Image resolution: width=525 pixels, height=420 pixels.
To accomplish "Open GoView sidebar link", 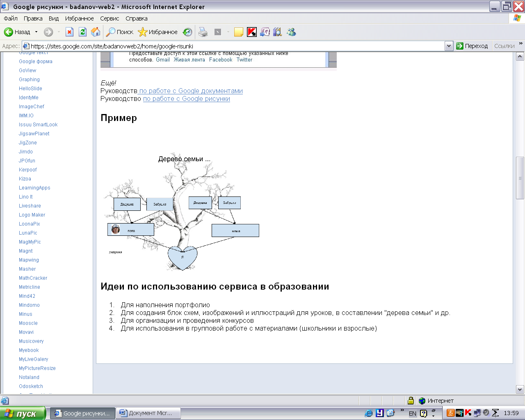I will (27, 71).
